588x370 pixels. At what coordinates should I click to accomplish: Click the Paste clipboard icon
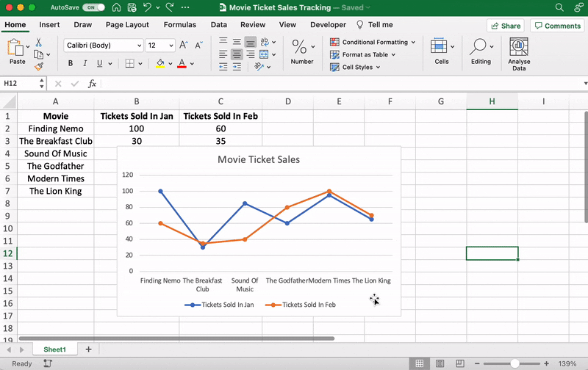[15, 48]
